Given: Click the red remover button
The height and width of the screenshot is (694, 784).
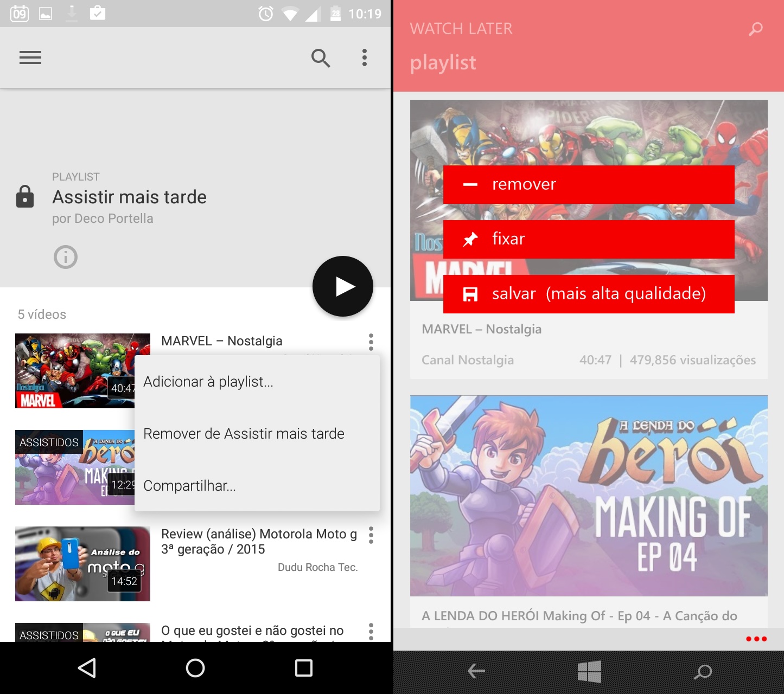Looking at the screenshot, I should [x=589, y=184].
